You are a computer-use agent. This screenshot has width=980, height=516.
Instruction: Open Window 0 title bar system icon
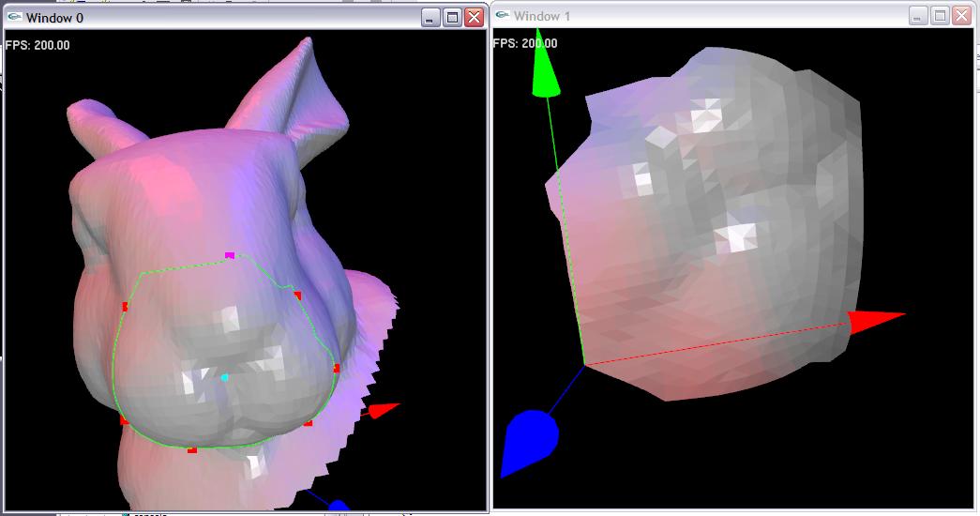tap(15, 18)
